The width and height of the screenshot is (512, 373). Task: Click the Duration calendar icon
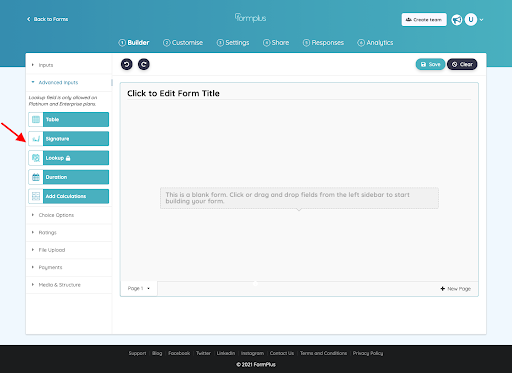pyautogui.click(x=36, y=177)
